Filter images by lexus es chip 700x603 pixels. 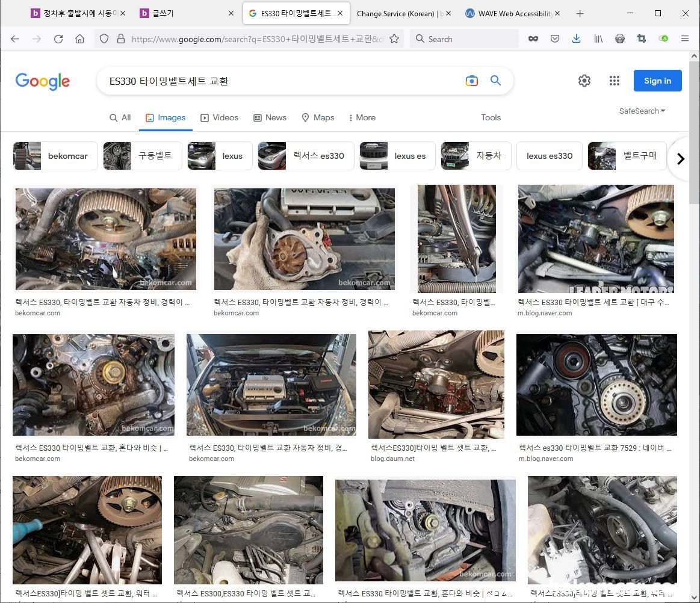(x=397, y=156)
